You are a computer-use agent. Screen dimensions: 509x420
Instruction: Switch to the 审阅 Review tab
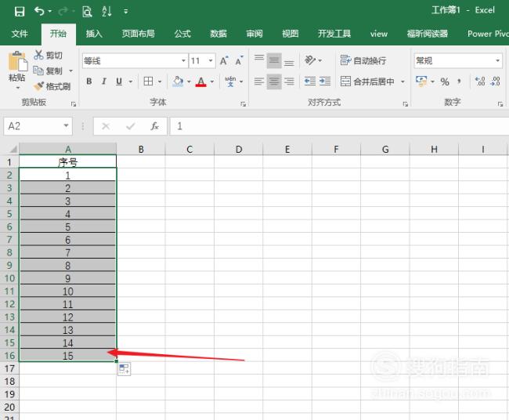(254, 34)
